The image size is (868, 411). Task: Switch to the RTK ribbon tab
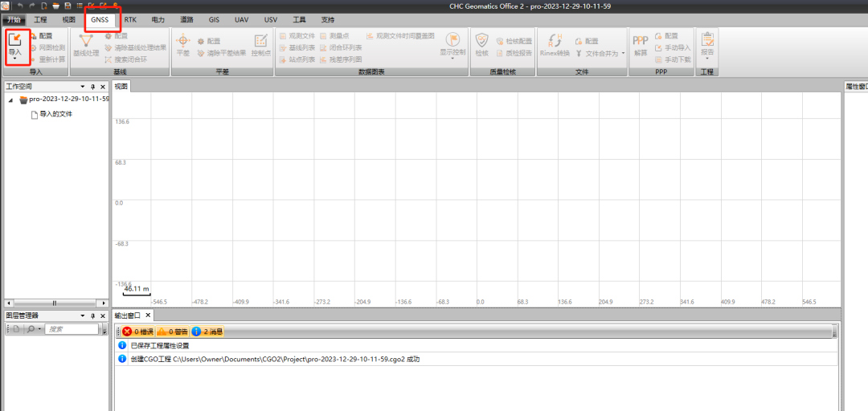click(130, 19)
